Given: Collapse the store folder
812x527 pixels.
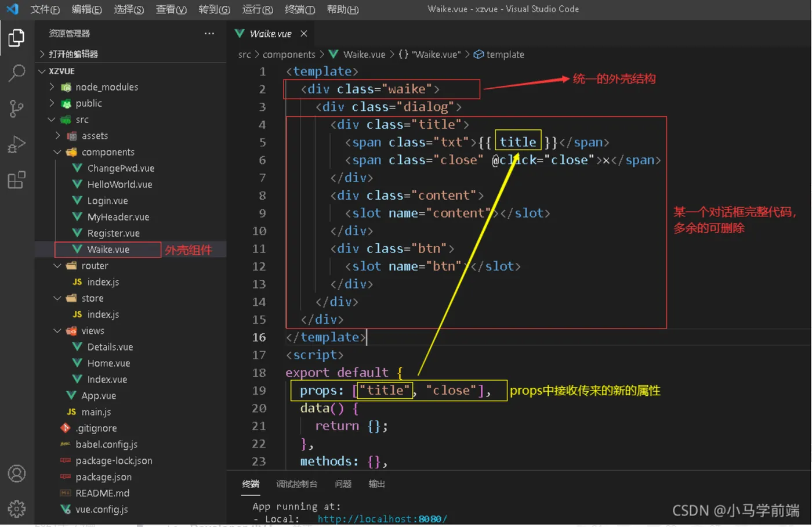Looking at the screenshot, I should (57, 298).
